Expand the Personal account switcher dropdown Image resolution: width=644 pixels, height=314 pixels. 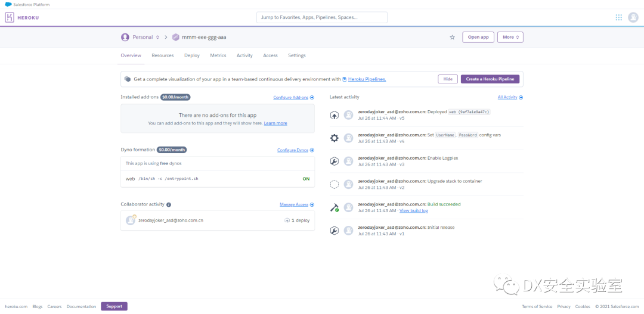[x=157, y=37]
